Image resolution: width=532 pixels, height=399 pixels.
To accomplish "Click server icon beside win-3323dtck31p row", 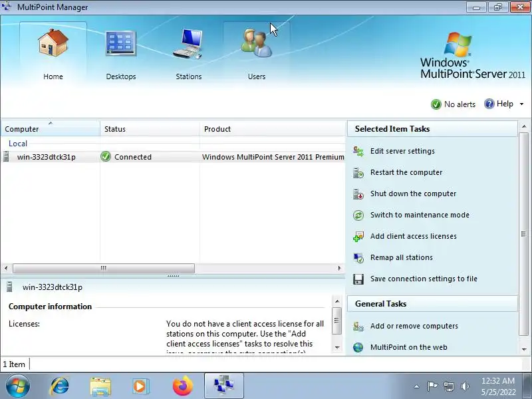I will coord(6,157).
